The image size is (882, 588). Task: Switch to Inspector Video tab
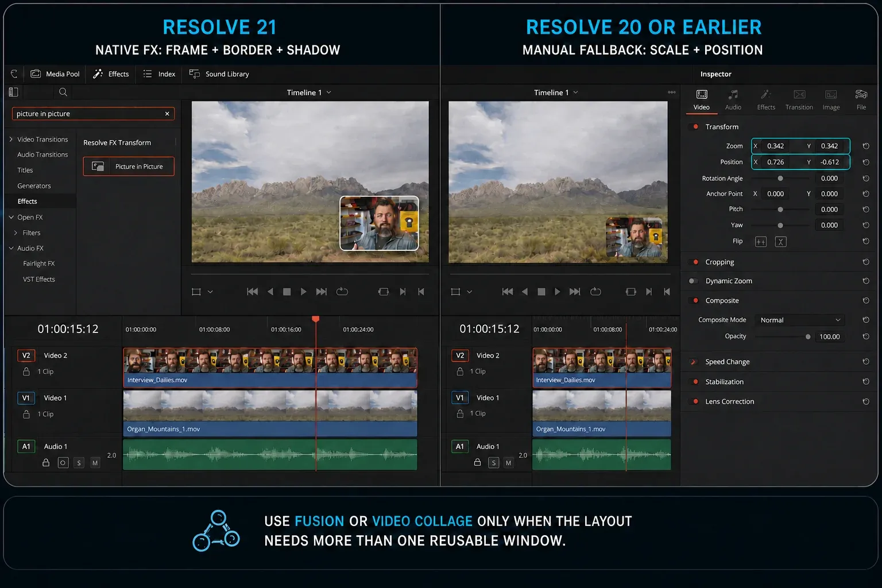pos(702,99)
